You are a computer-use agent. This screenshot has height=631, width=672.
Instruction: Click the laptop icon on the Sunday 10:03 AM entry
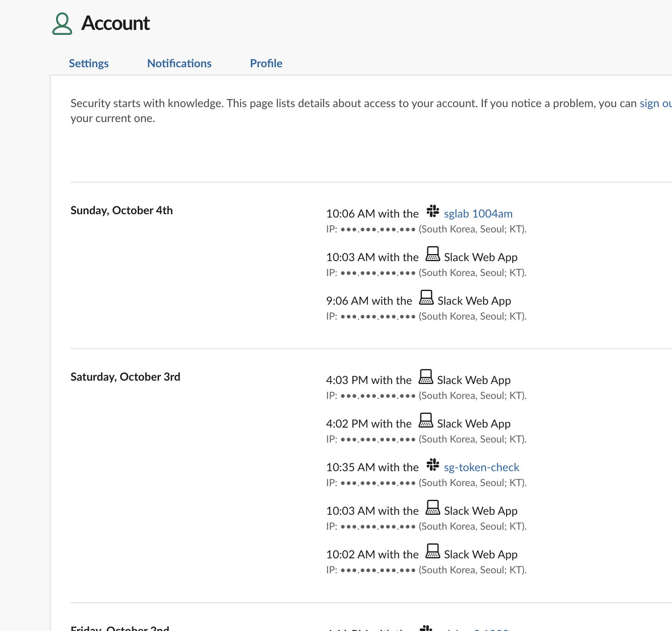[433, 254]
